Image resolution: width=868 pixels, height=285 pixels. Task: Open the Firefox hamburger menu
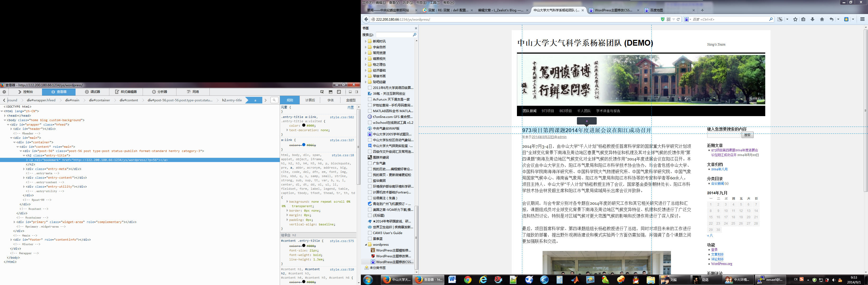pos(862,20)
